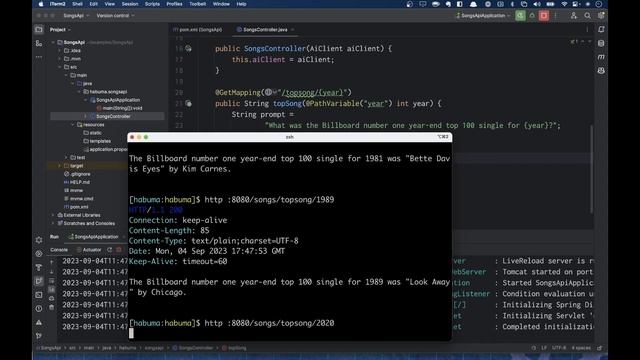The height and width of the screenshot is (360, 640).
Task: Toggle scroll-to-end icon in Run console gutter
Action: (x=52, y=289)
